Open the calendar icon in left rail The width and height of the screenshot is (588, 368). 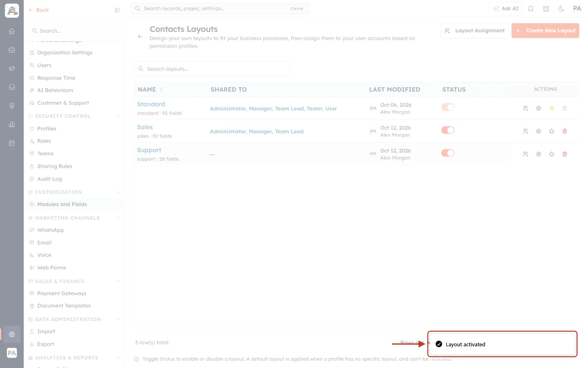point(12,143)
